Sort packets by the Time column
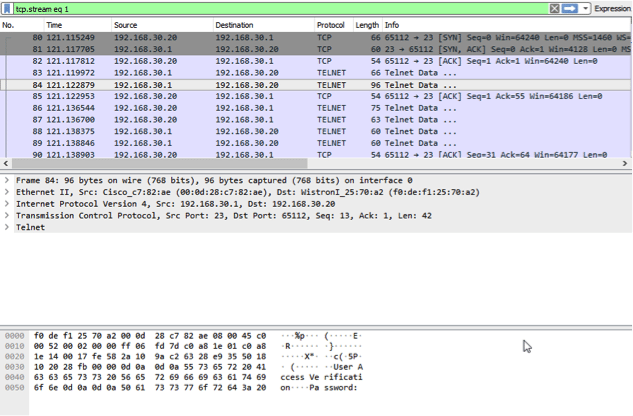This screenshot has width=633, height=416. [x=54, y=24]
